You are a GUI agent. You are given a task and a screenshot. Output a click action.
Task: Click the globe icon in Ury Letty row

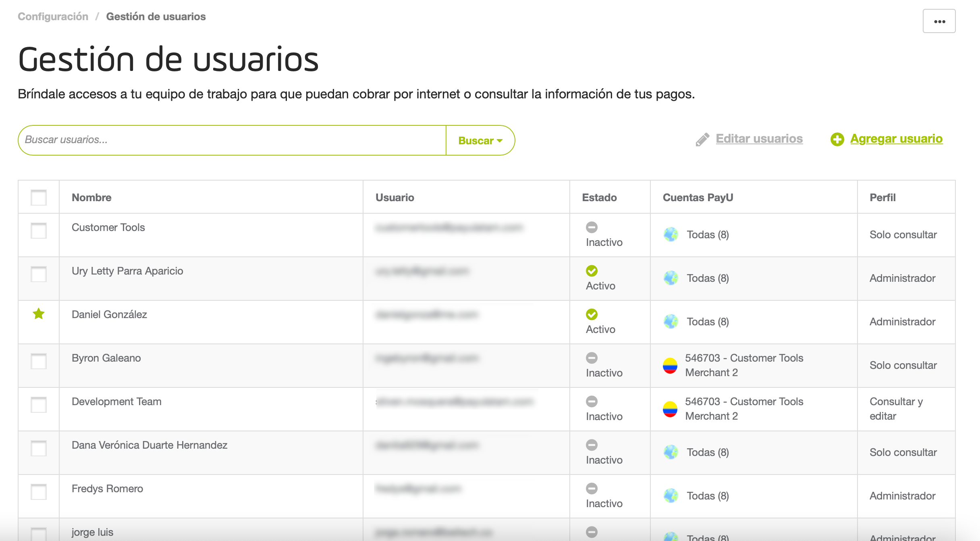pyautogui.click(x=671, y=278)
